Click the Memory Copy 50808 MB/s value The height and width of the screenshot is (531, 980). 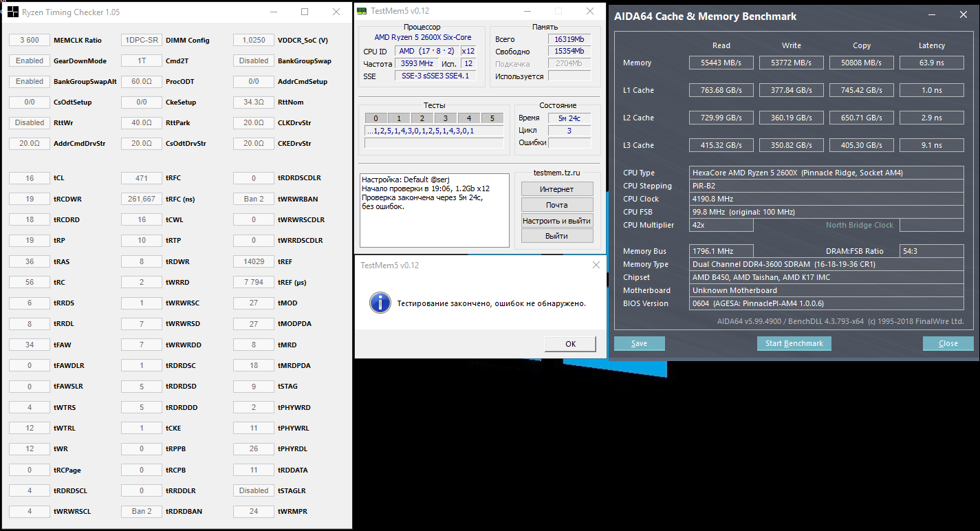861,63
